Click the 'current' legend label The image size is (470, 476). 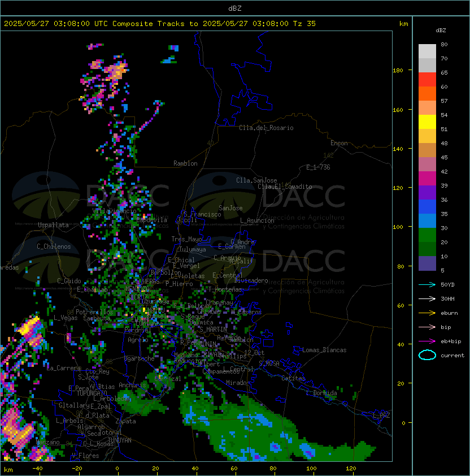452,356
